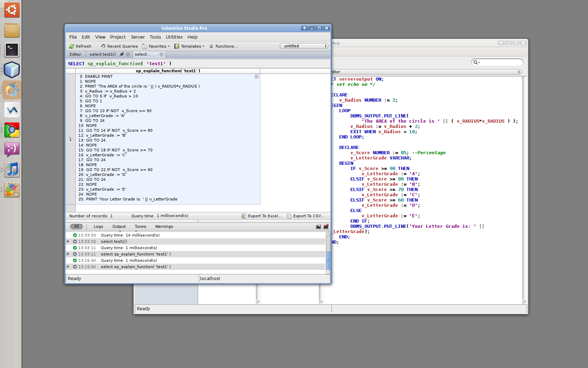Open the Project menu

coord(118,37)
